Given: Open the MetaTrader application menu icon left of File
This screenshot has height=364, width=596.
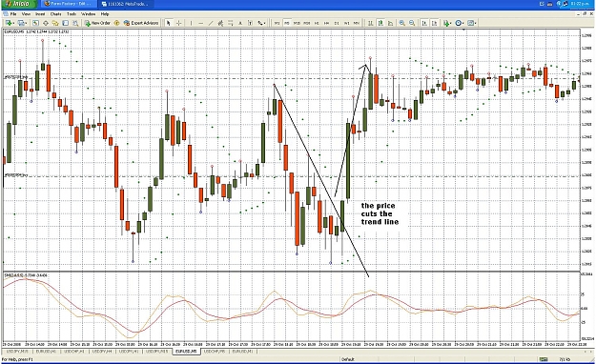Looking at the screenshot, I should 6,13.
